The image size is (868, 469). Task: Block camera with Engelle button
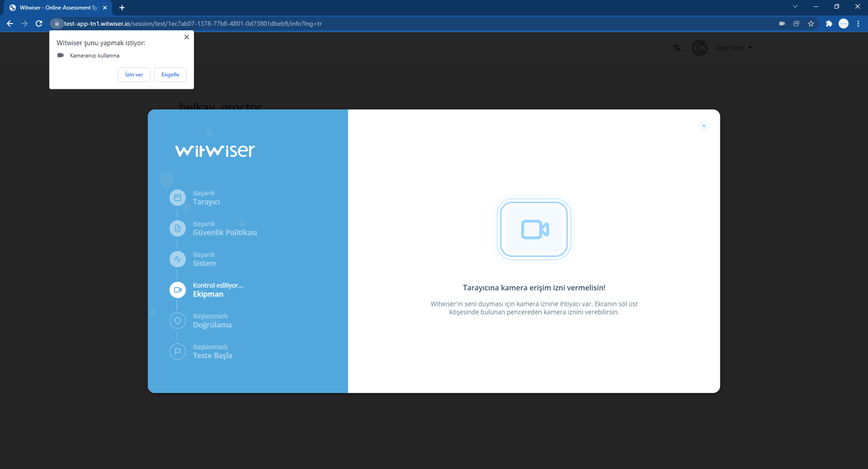tap(170, 74)
